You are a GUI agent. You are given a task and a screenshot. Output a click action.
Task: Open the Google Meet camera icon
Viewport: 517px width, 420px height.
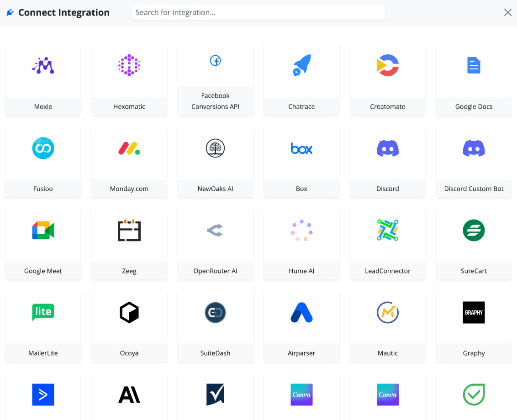pos(43,231)
